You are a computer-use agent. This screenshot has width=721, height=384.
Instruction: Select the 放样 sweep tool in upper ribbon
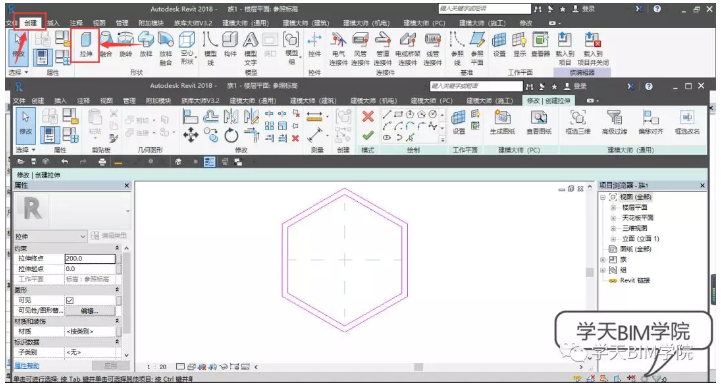coord(146,45)
